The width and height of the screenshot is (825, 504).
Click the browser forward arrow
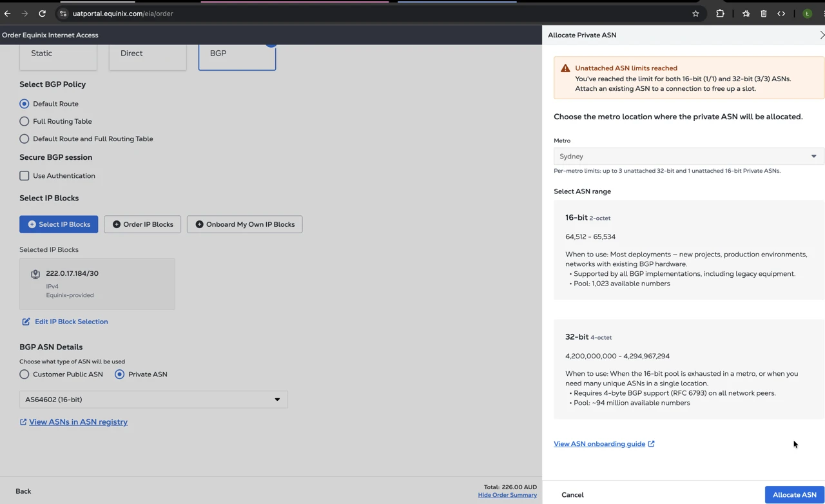click(25, 14)
